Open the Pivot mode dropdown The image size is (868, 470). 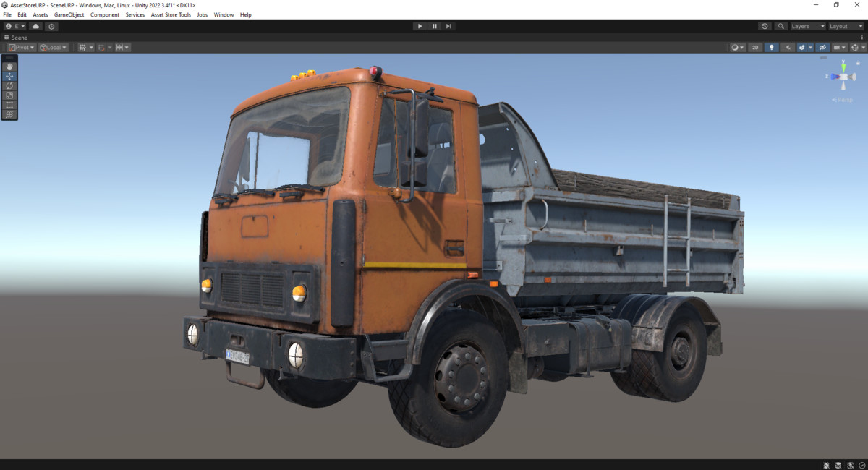pyautogui.click(x=21, y=47)
